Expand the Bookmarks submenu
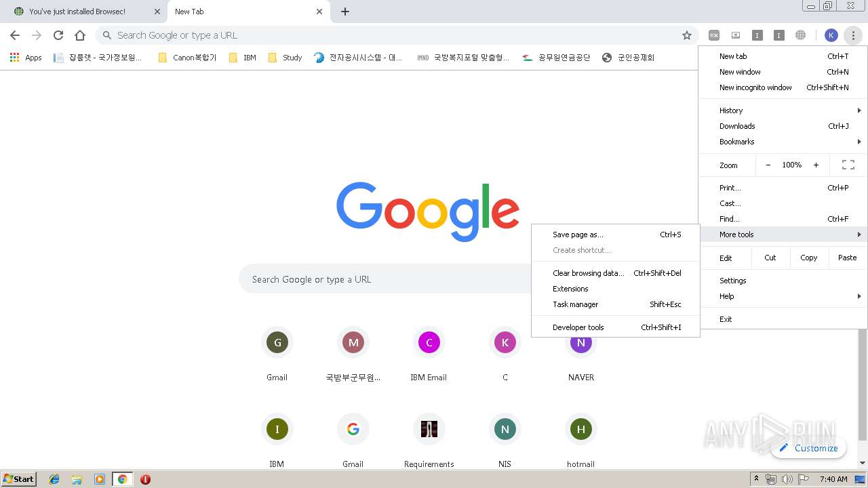 tap(783, 142)
